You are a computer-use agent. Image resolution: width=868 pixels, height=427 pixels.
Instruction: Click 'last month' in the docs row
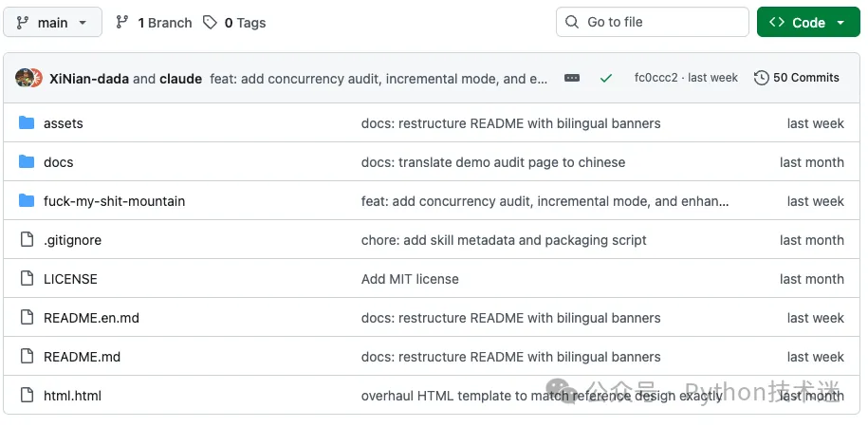click(811, 162)
